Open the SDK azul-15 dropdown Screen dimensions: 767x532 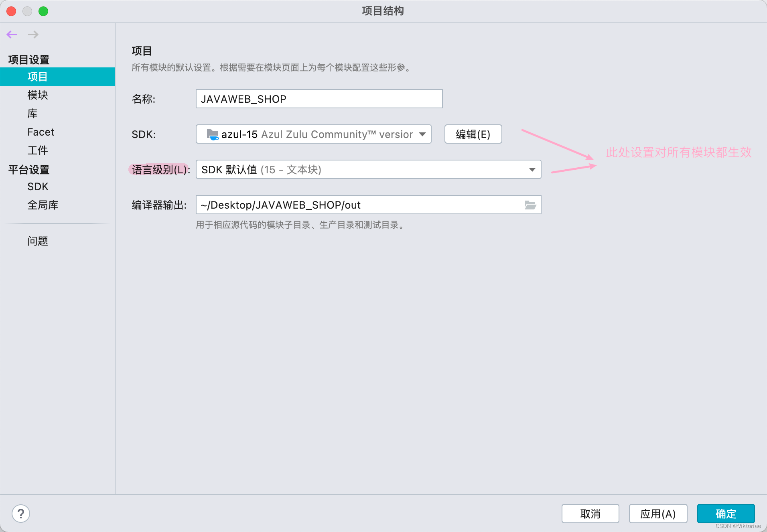click(x=314, y=134)
